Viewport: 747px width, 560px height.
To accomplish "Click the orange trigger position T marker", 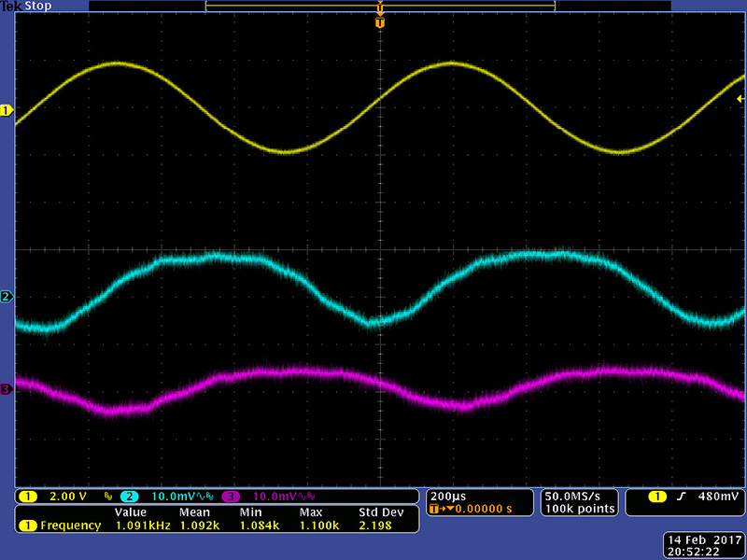I will 379,22.
